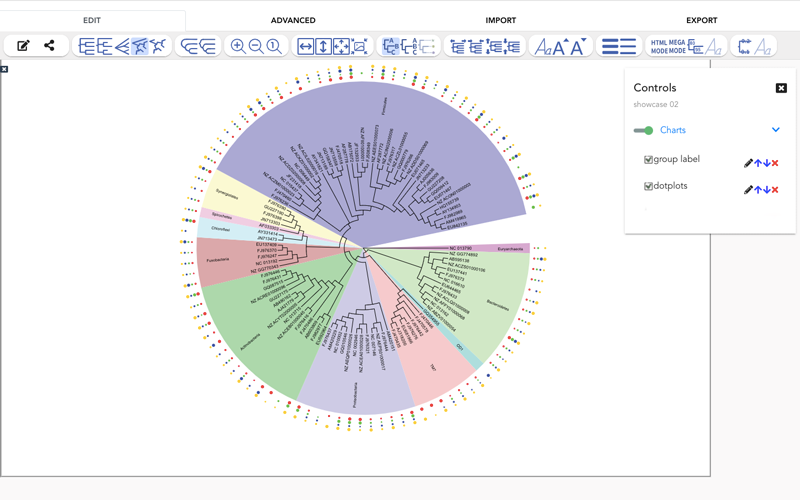Viewport: 800px width, 500px height.
Task: Open the ADVANCED tab
Action: pyautogui.click(x=293, y=20)
